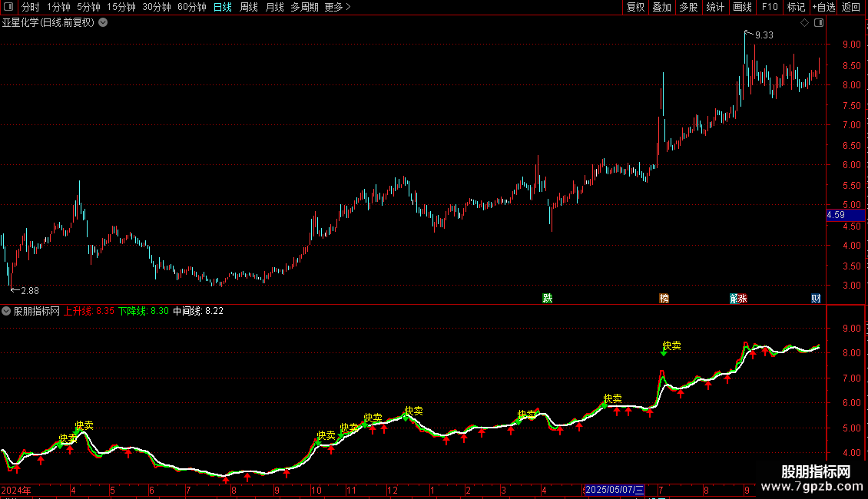Click the 叠加 overlay button

(661, 7)
